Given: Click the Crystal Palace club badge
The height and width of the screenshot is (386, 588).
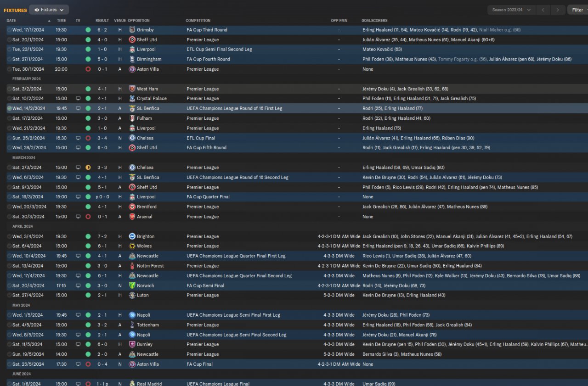Looking at the screenshot, I should 132,99.
